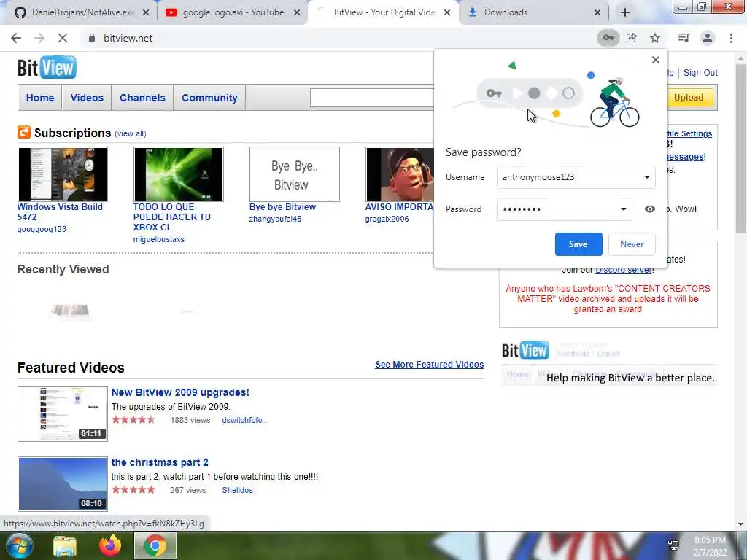Switch to the Downloads tab
747x560 pixels.
point(506,12)
